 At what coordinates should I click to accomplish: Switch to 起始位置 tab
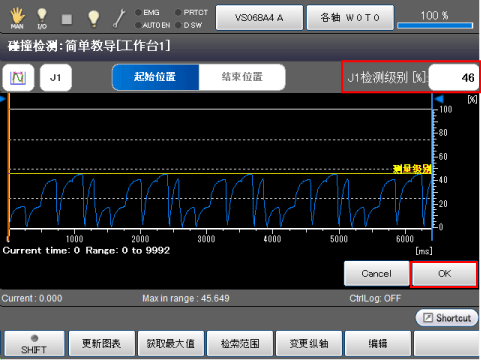pyautogui.click(x=155, y=77)
